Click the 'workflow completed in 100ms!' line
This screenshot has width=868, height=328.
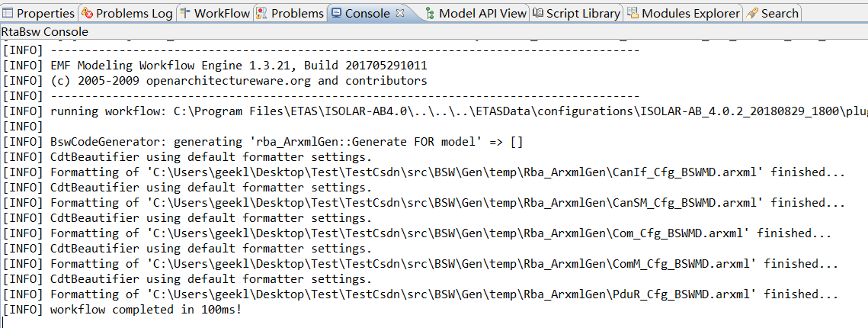coord(146,310)
